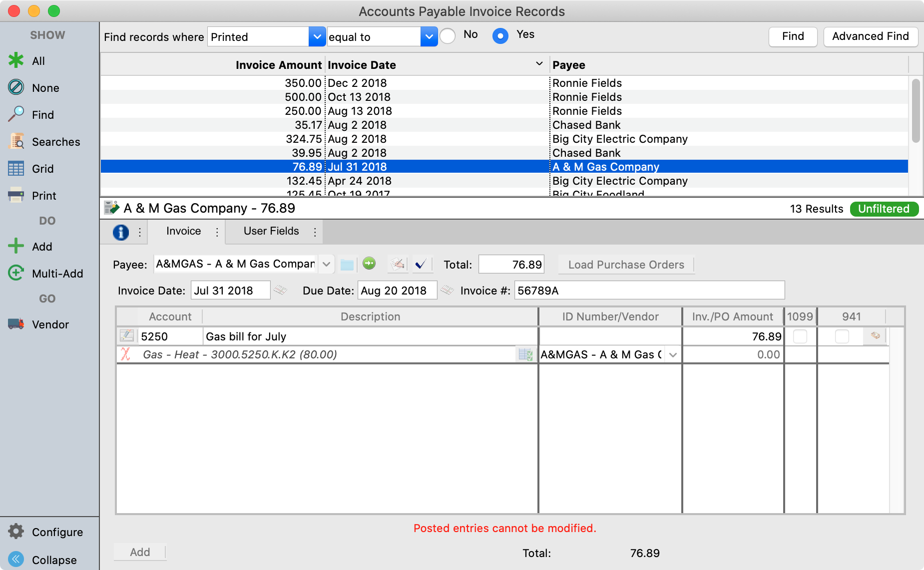The width and height of the screenshot is (924, 570).
Task: Select the Invoice tab
Action: [183, 231]
